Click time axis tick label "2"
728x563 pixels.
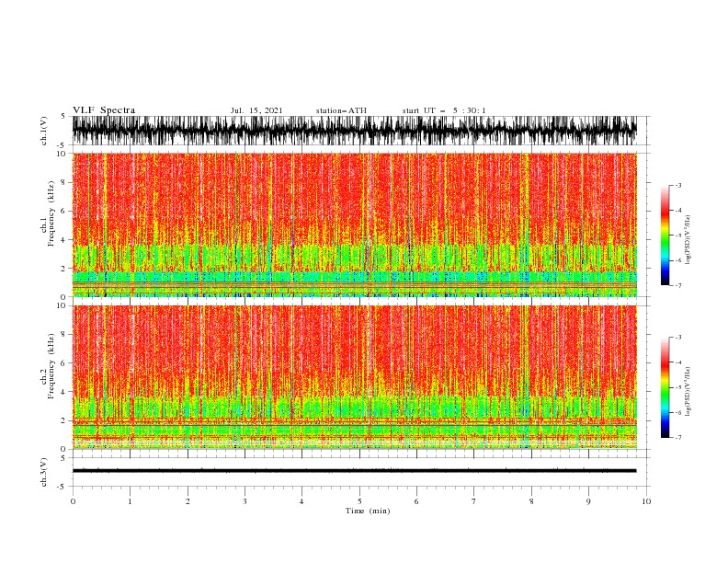188,501
